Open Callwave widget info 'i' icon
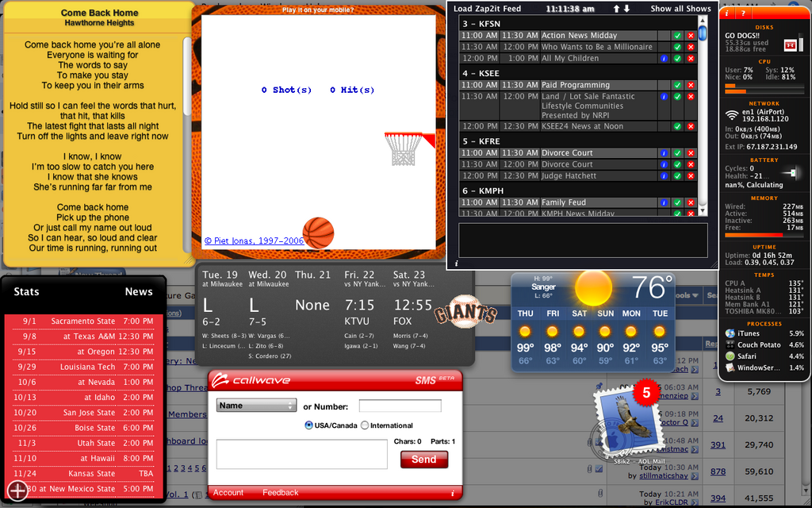812x508 pixels. click(x=453, y=494)
